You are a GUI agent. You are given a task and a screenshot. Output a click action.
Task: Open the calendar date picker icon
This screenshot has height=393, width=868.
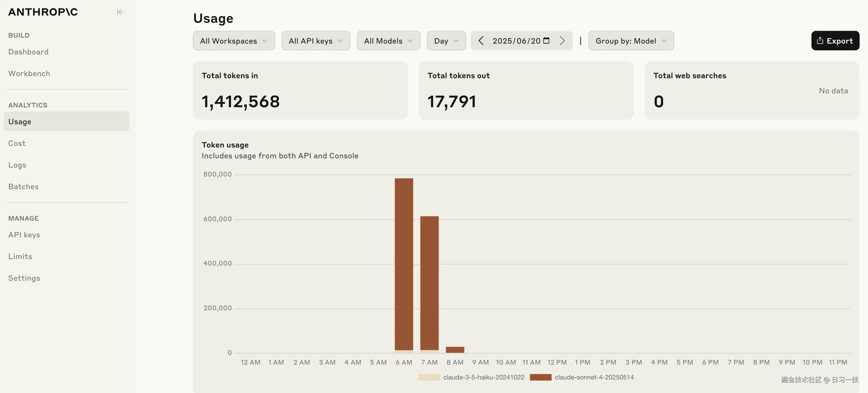tap(546, 40)
